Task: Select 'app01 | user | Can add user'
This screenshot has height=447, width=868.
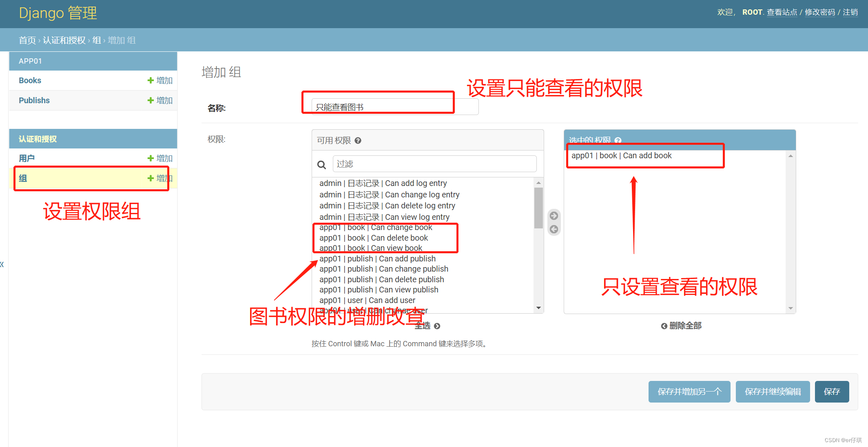Action: click(367, 300)
